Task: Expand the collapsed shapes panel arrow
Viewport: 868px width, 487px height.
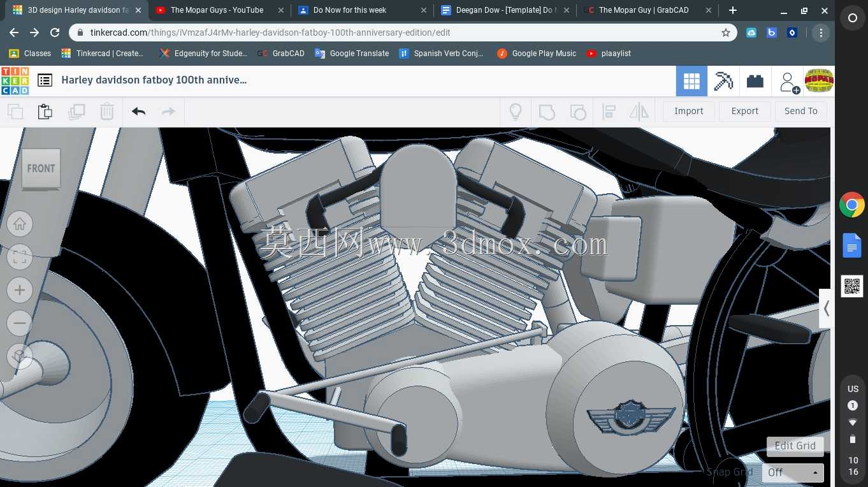Action: coord(826,309)
